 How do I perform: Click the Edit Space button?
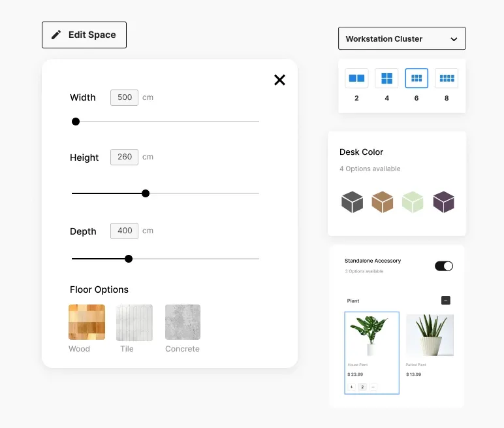(84, 35)
